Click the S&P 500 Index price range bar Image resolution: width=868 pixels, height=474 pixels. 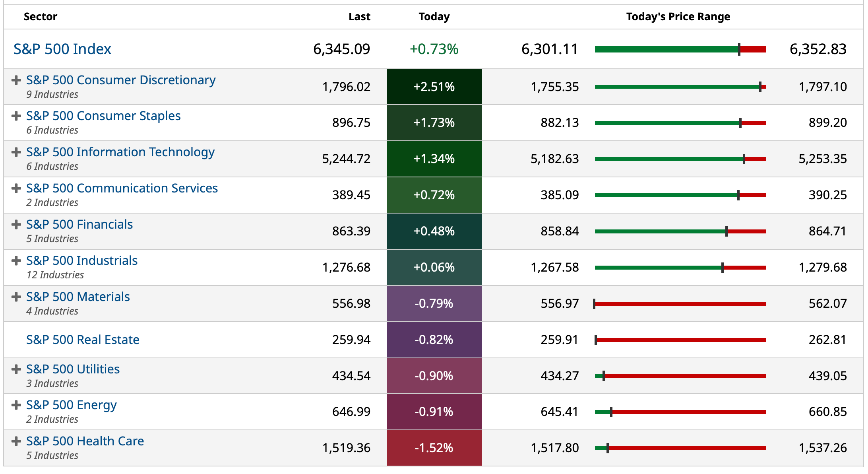click(680, 49)
